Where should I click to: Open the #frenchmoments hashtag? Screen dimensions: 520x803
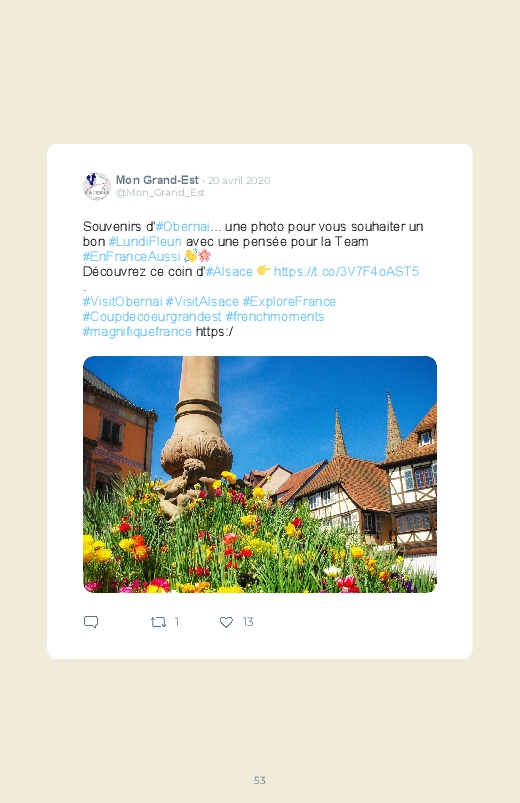pos(275,316)
